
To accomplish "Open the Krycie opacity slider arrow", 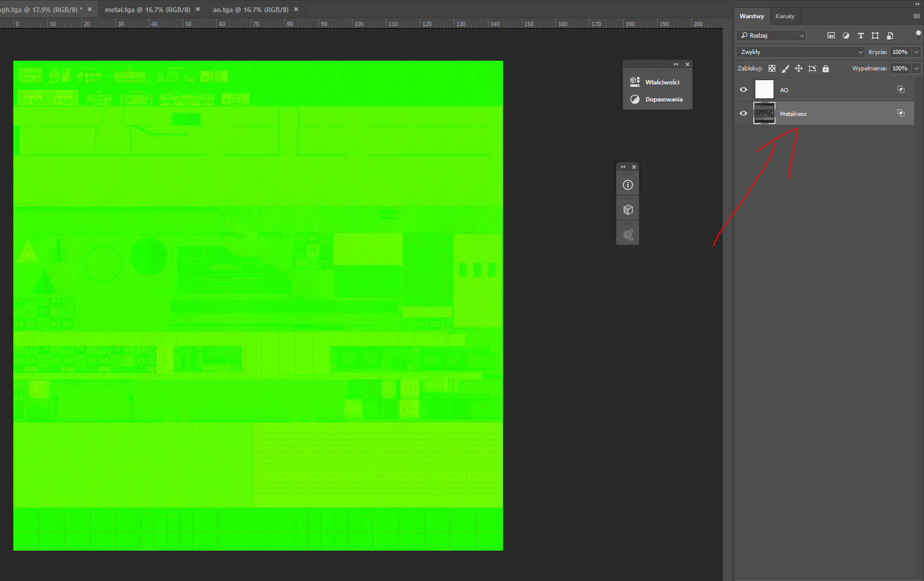I will pyautogui.click(x=916, y=52).
